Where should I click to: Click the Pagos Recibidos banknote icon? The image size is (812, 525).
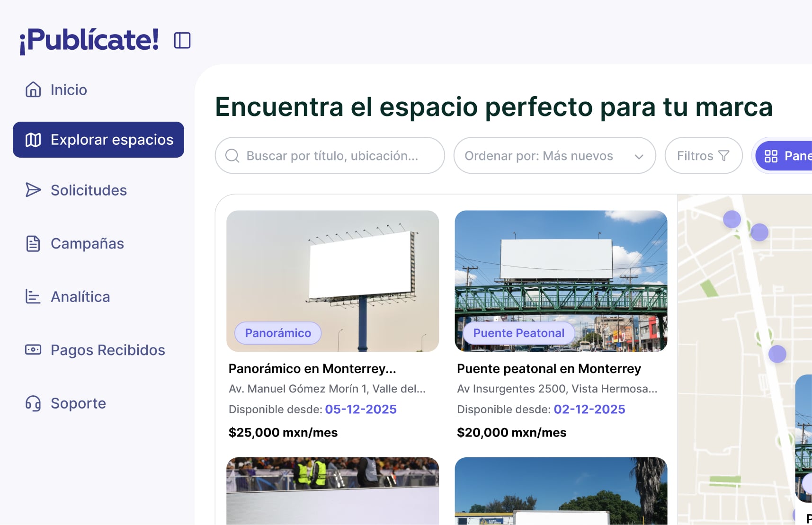pos(33,350)
